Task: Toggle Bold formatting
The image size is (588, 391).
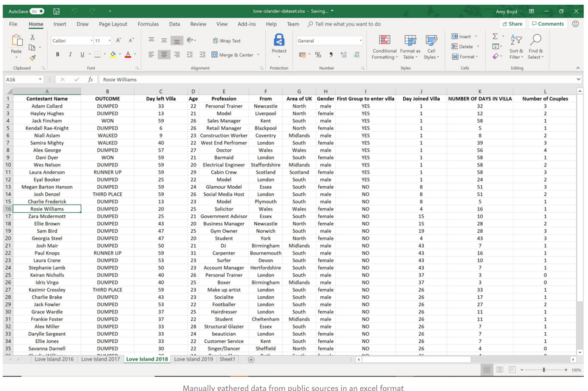Action: pyautogui.click(x=57, y=55)
